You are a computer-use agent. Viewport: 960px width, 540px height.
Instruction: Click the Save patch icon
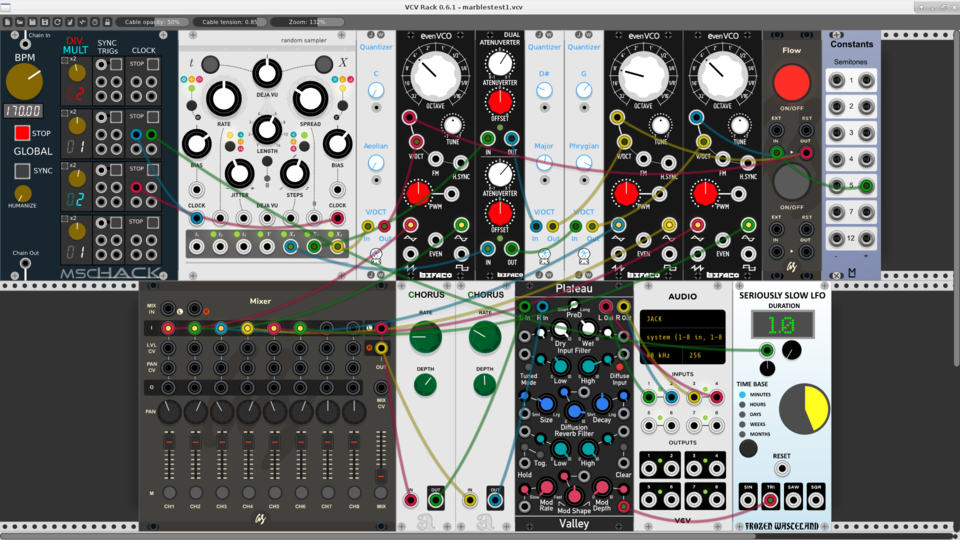pyautogui.click(x=32, y=22)
